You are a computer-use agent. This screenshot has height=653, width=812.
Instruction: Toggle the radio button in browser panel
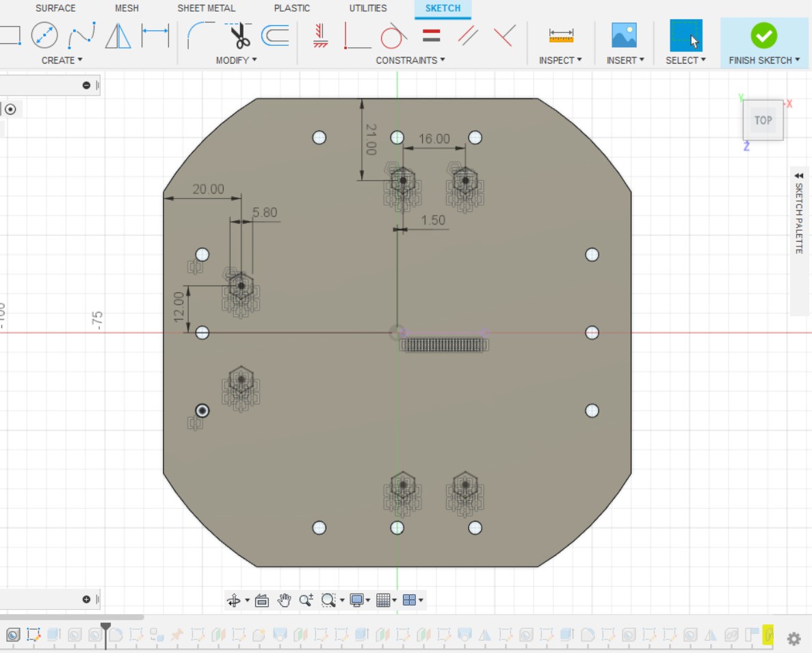tap(10, 110)
